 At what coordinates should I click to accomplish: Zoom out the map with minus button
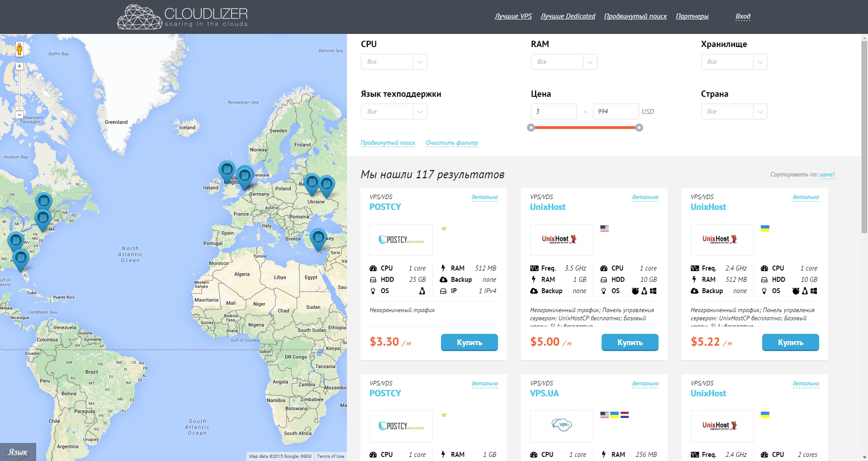19,116
